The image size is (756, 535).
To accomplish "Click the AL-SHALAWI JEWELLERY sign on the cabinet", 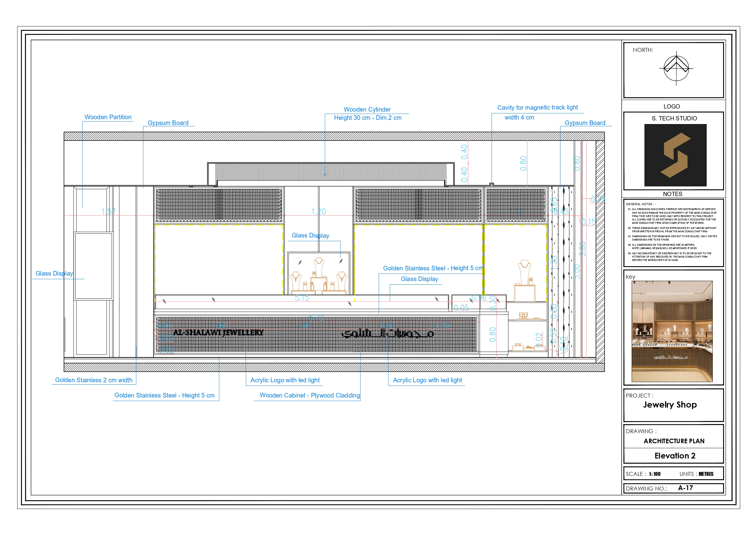I will tap(218, 332).
